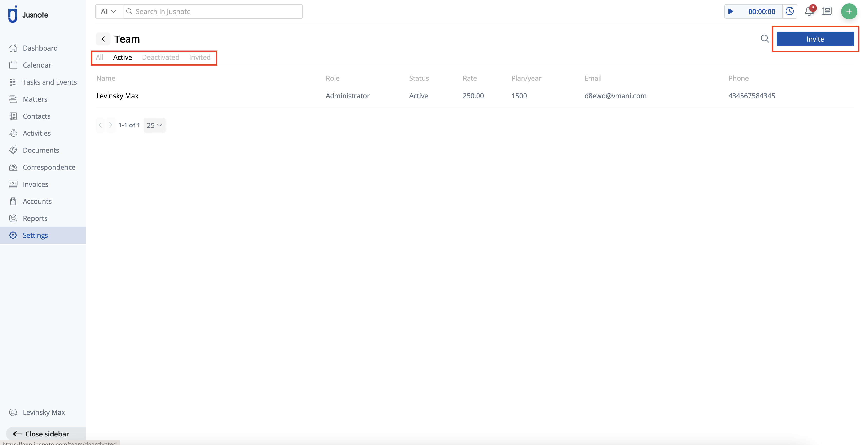Image resolution: width=868 pixels, height=445 pixels.
Task: Click the Status column header
Action: 419,78
